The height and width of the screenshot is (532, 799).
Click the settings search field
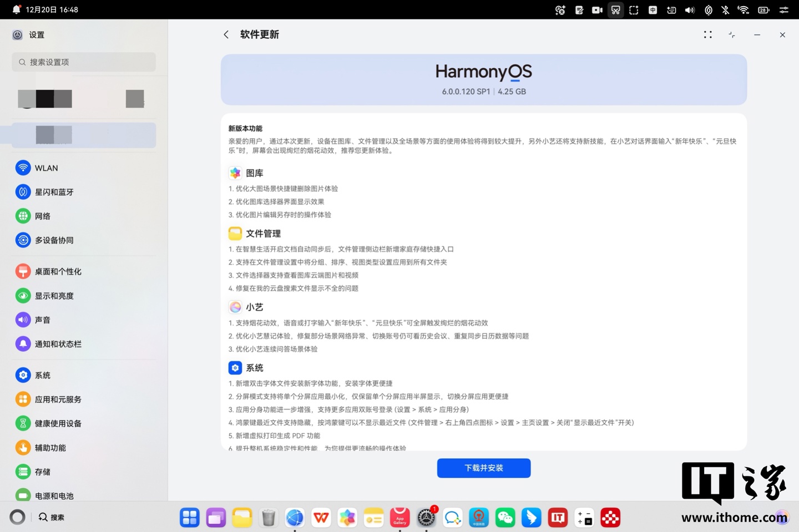[x=83, y=62]
